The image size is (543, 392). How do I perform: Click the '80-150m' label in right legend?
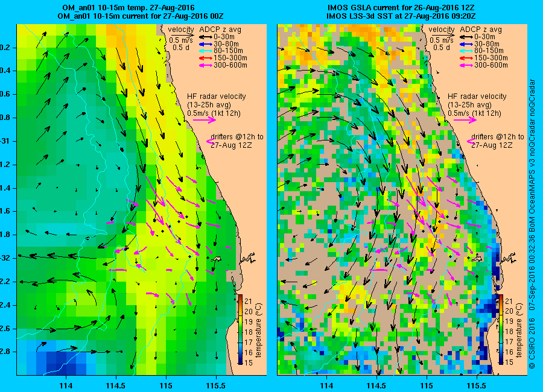pos(489,51)
